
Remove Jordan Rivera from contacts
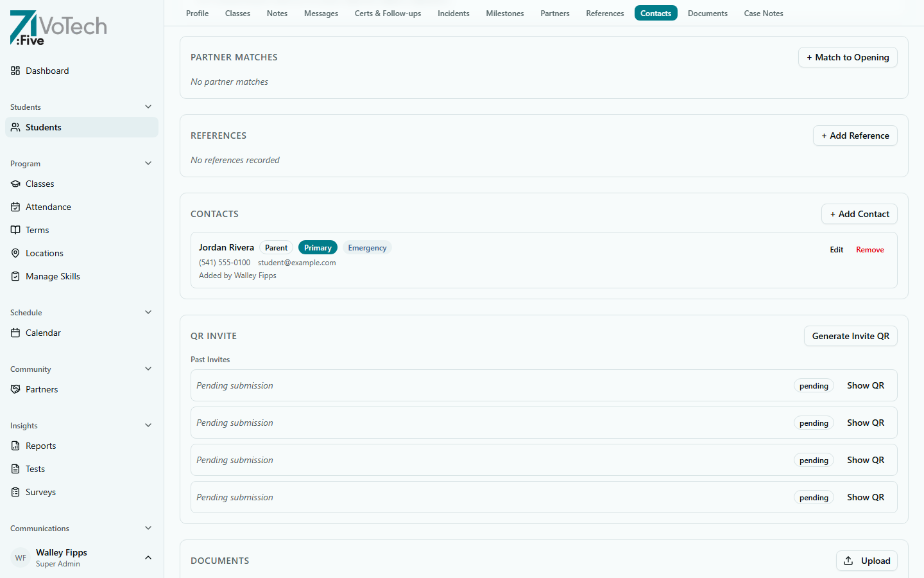click(x=869, y=250)
